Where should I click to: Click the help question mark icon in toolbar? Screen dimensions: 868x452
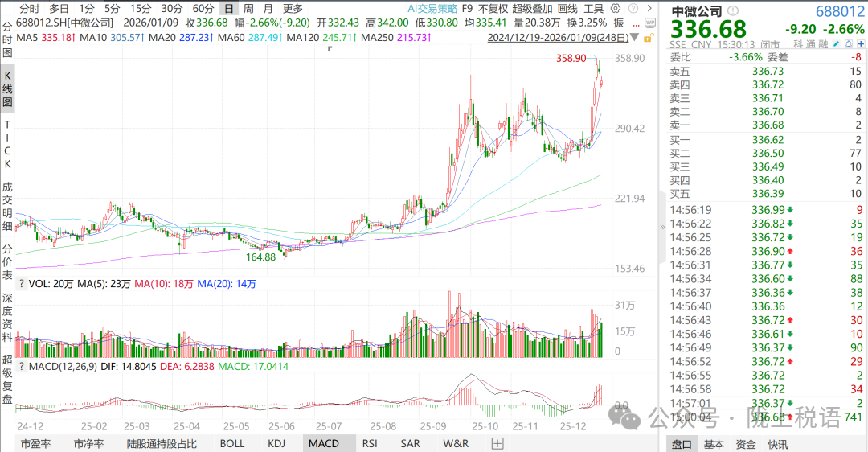coord(634,8)
